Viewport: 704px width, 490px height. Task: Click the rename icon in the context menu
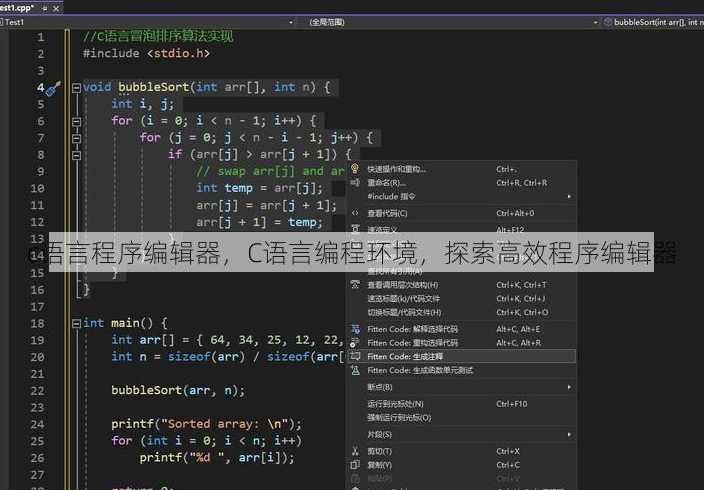[x=355, y=182]
